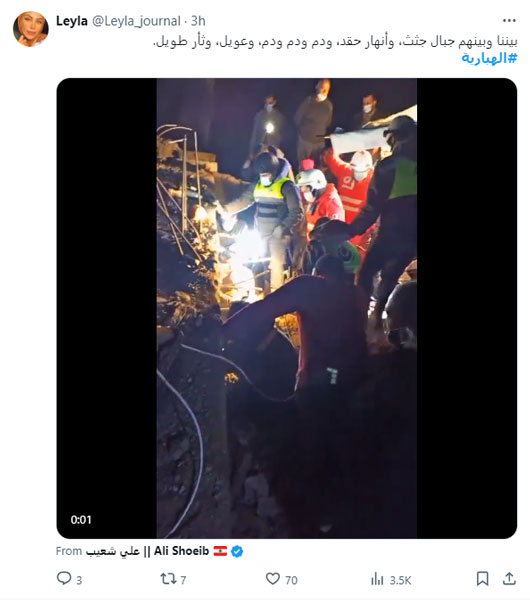530x600 pixels.
Task: Click the Arabic tweet text body
Action: [335, 41]
